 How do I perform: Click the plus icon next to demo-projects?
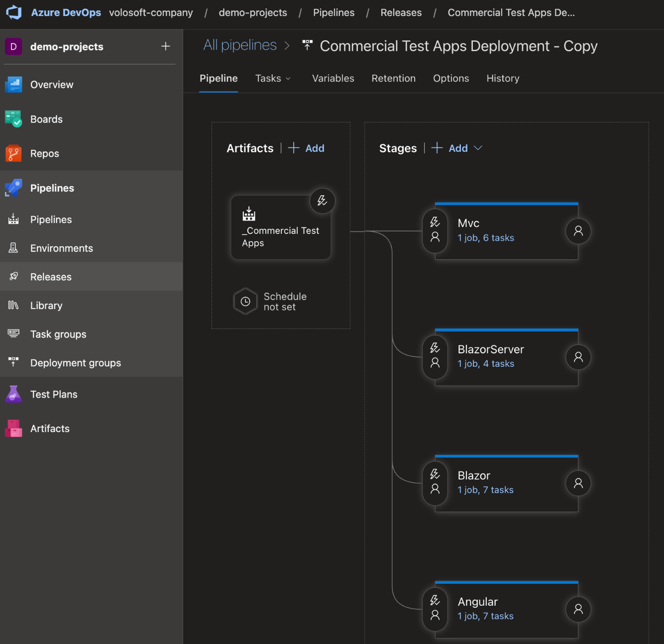166,46
